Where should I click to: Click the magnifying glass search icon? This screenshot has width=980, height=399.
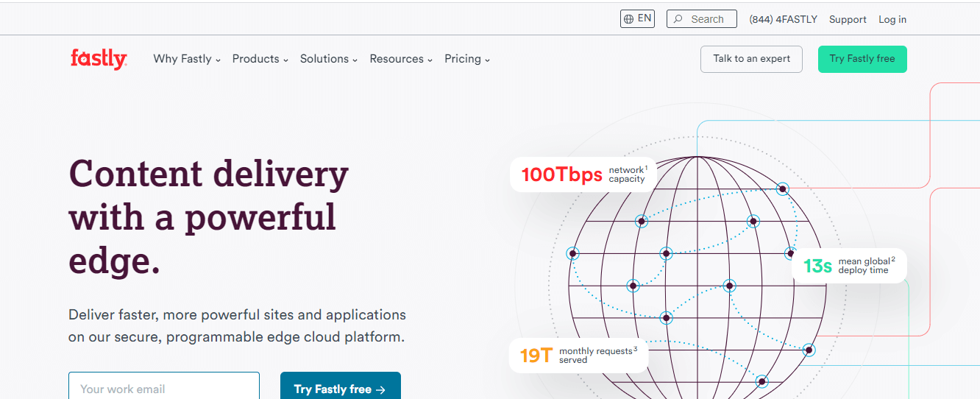click(678, 19)
